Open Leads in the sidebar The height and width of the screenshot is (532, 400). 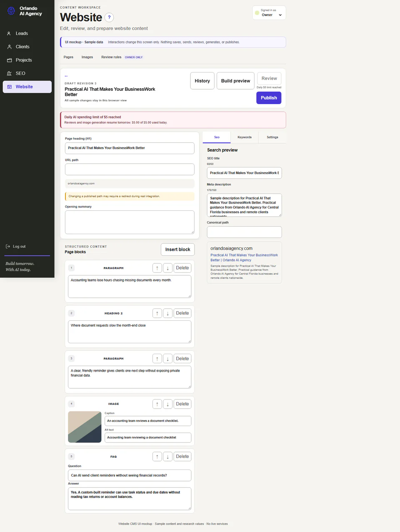[x=27, y=33]
